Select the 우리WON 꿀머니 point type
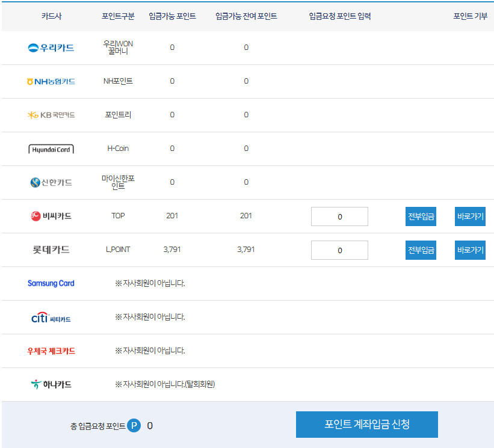 click(x=118, y=48)
